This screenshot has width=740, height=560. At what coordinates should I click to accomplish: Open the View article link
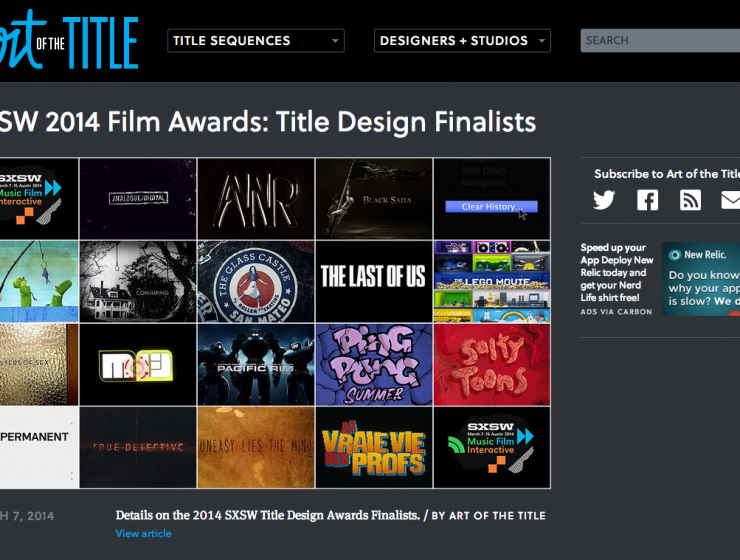(143, 534)
